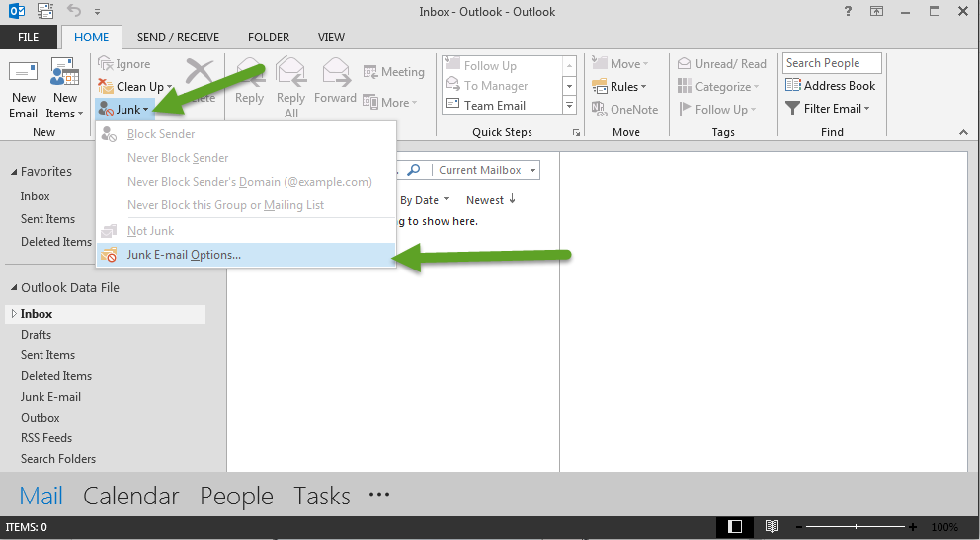The width and height of the screenshot is (980, 540).
Task: Open the Quick Steps dialog launcher
Action: (576, 132)
